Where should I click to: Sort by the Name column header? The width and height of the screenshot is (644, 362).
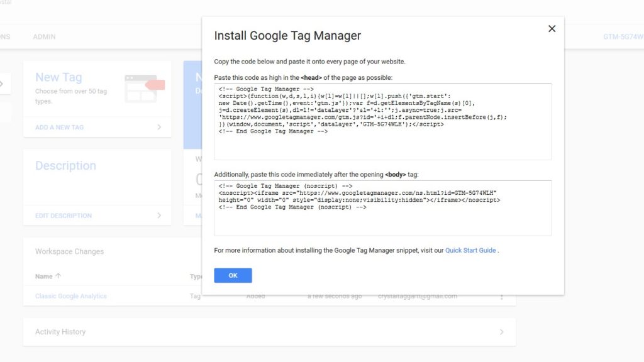click(x=43, y=277)
